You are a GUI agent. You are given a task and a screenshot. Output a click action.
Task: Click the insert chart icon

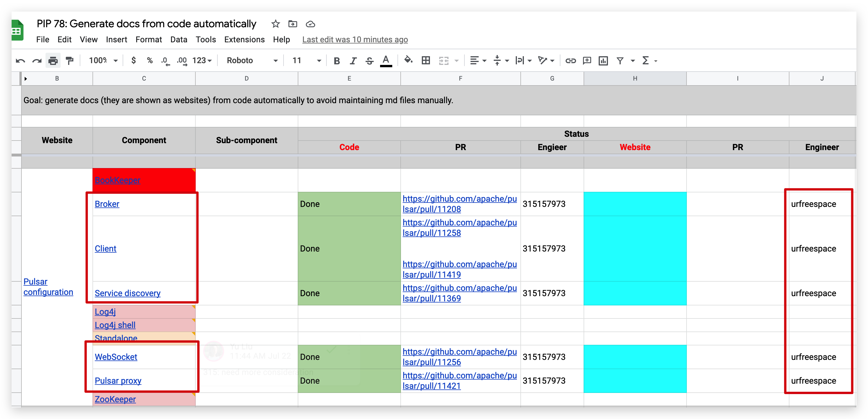coord(603,61)
